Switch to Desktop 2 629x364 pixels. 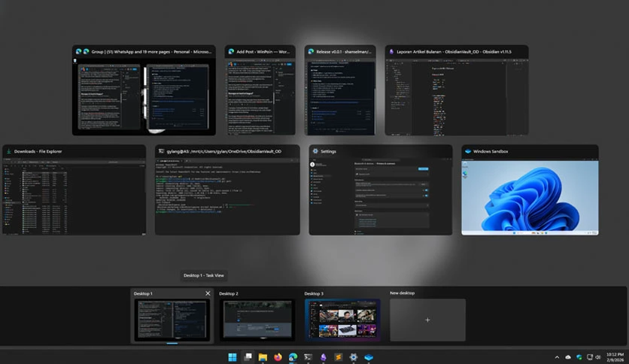pyautogui.click(x=257, y=320)
